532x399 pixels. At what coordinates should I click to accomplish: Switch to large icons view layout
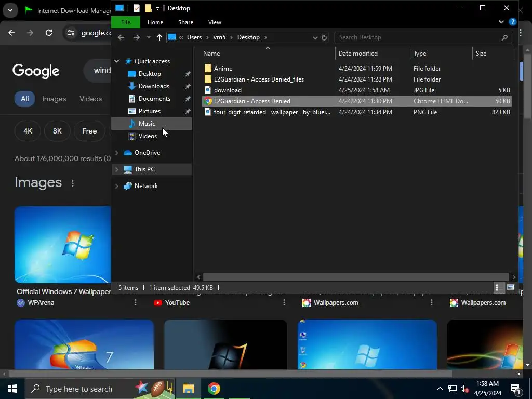pyautogui.click(x=510, y=287)
